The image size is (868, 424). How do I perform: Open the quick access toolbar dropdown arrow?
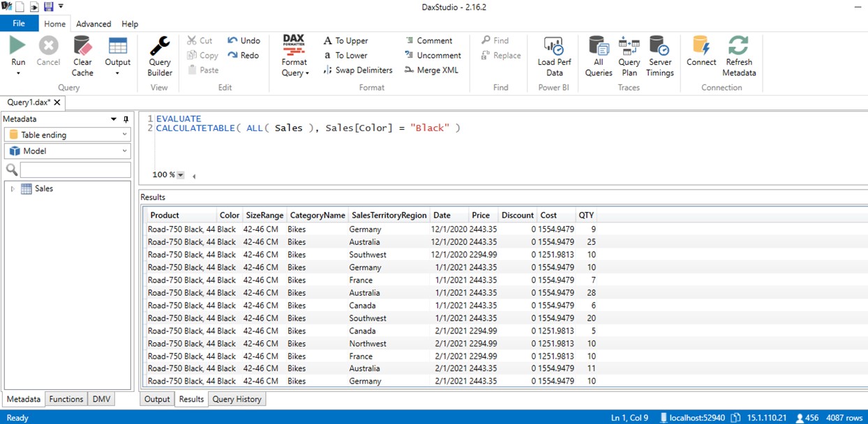61,6
